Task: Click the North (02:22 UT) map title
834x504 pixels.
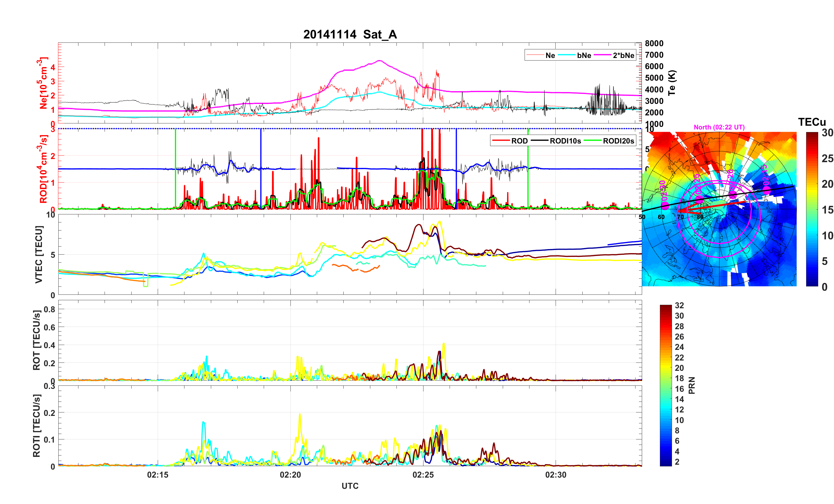Action: point(719,127)
